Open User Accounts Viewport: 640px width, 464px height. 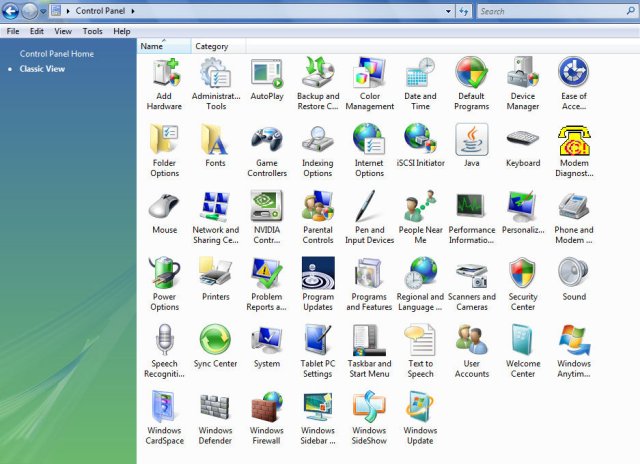471,352
